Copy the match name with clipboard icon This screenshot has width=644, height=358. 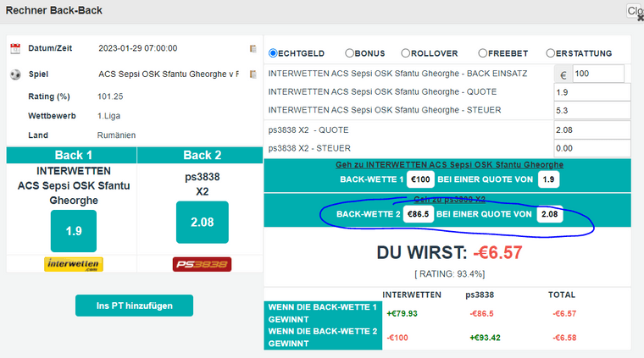pos(253,74)
